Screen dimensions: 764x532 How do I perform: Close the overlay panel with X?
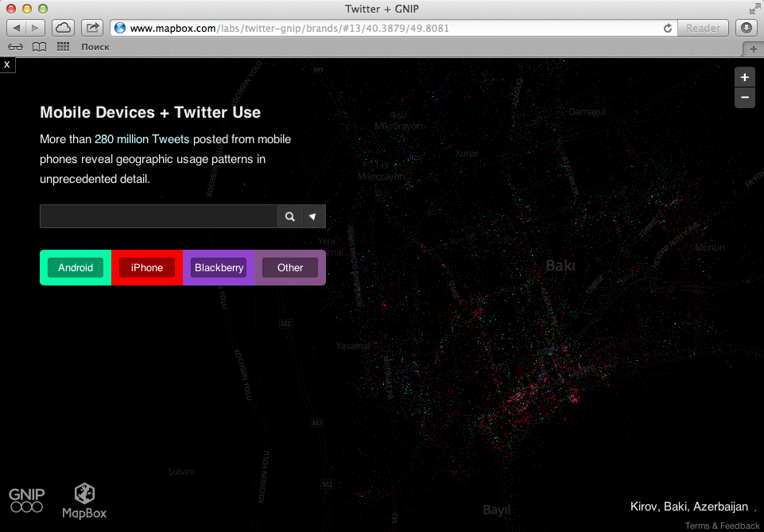[7, 64]
